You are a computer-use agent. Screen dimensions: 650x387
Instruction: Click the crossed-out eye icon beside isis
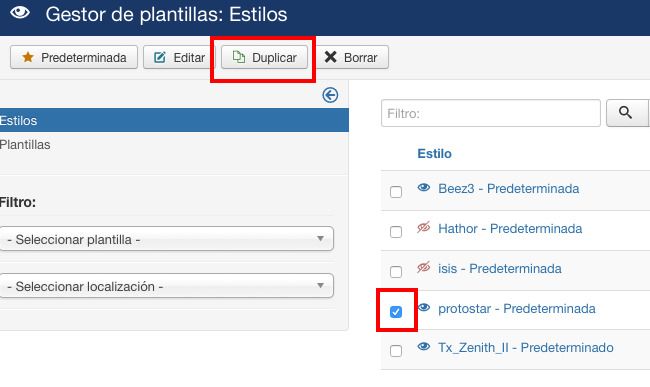(424, 268)
